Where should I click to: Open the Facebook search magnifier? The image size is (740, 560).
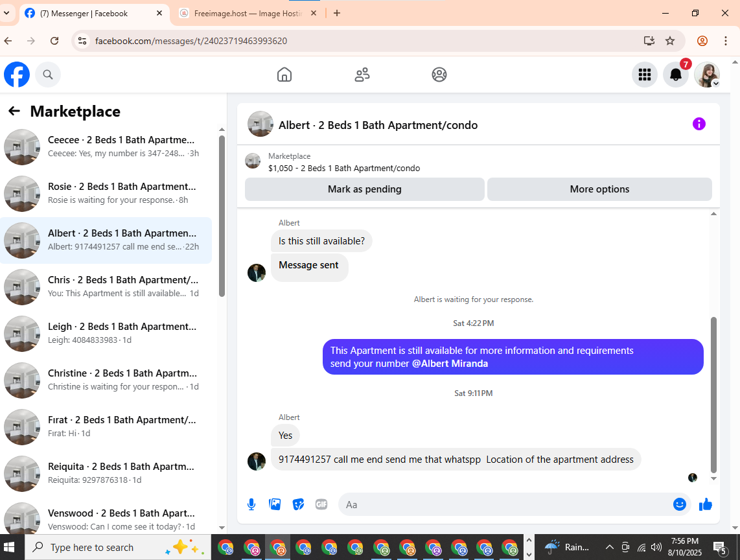pyautogui.click(x=48, y=75)
